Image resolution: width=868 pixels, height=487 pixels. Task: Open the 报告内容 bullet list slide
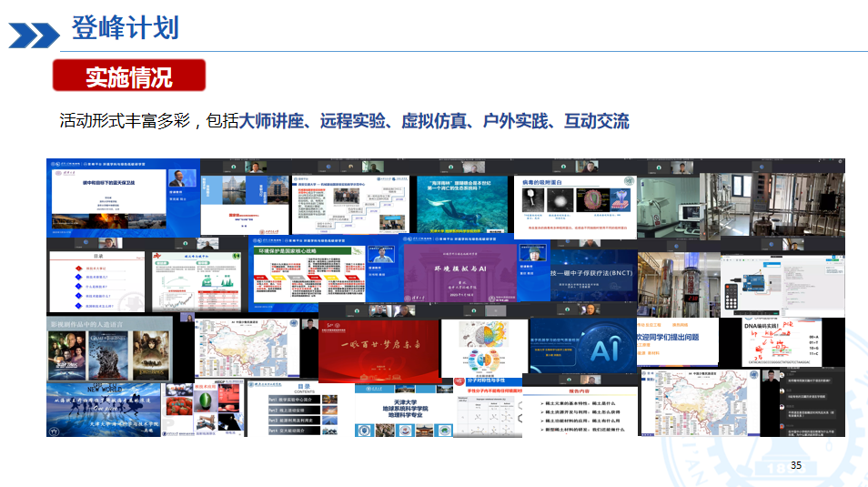point(580,411)
